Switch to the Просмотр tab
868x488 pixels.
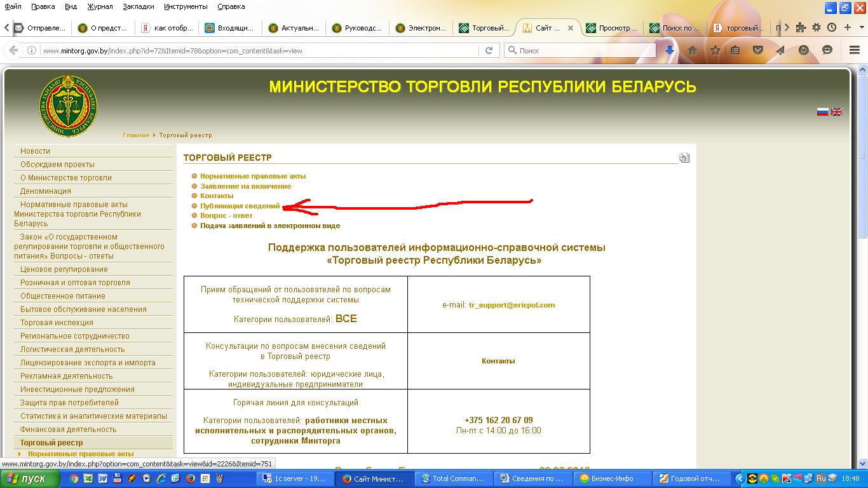pyautogui.click(x=613, y=28)
